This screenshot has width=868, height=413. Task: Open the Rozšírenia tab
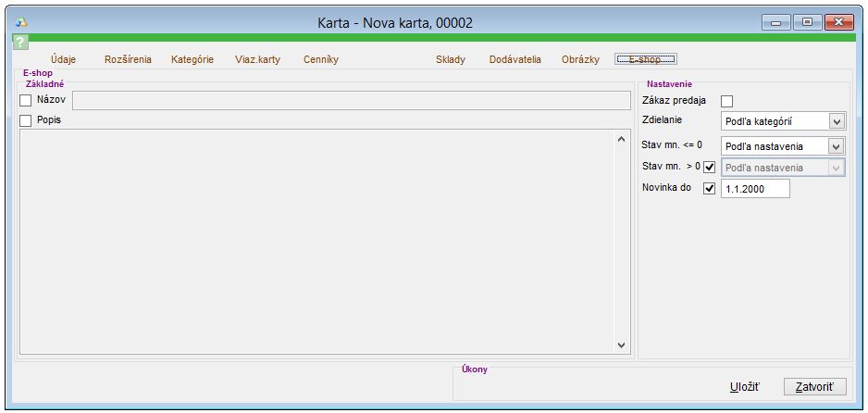[128, 60]
